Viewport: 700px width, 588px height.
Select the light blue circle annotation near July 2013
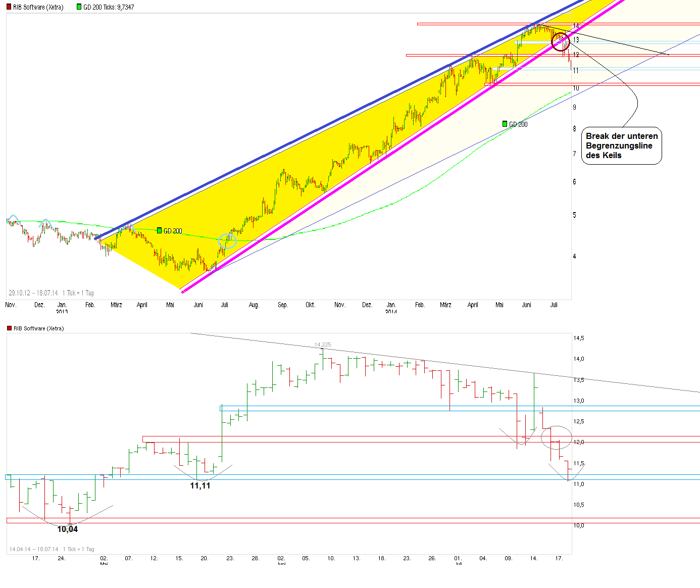pyautogui.click(x=228, y=241)
